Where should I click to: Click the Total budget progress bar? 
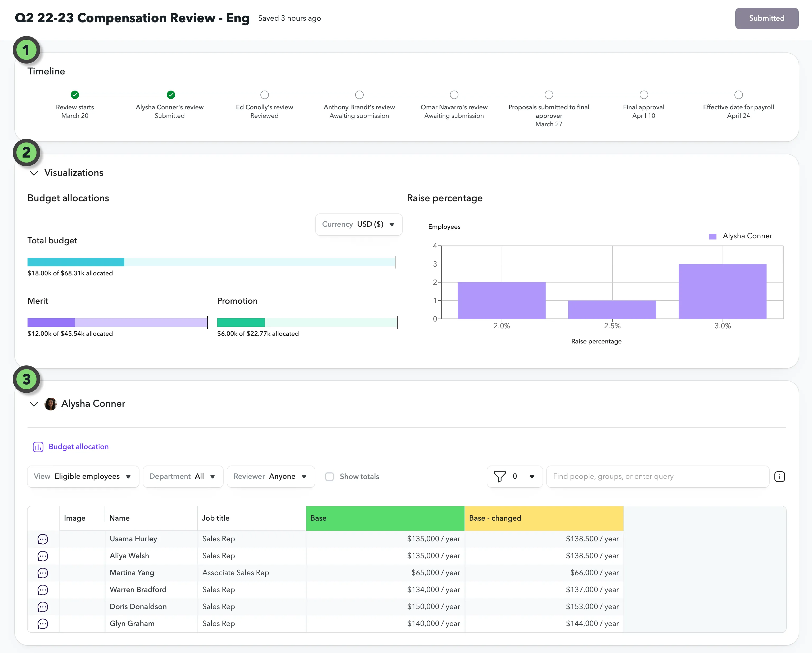pos(211,262)
